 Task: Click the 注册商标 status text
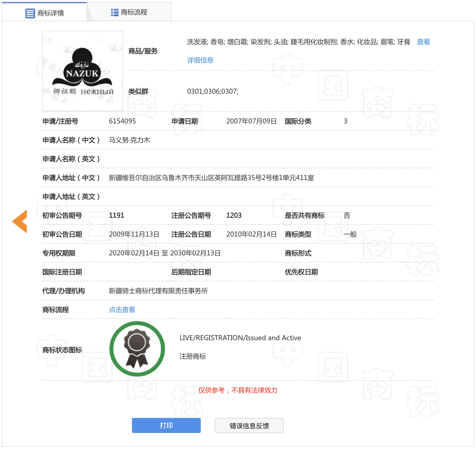[193, 356]
